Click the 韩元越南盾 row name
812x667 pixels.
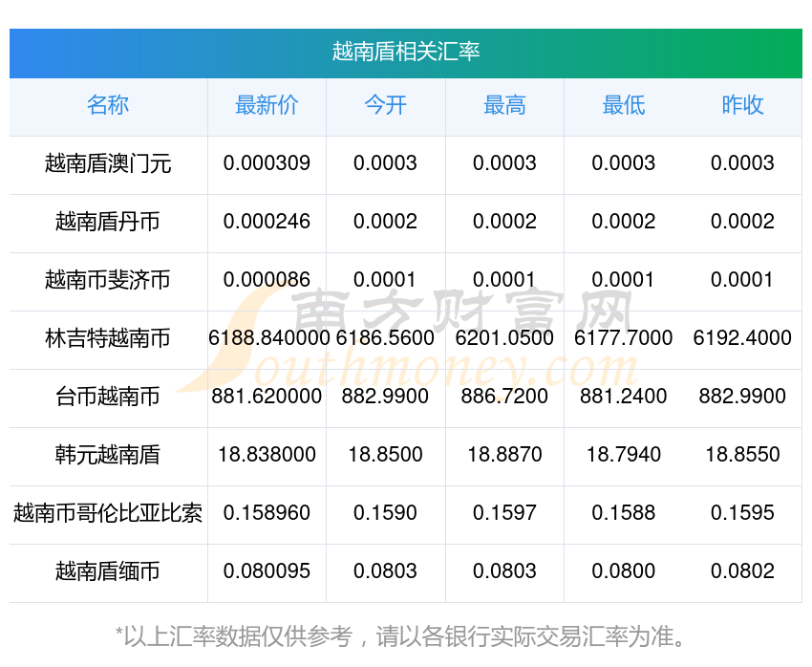click(x=108, y=455)
